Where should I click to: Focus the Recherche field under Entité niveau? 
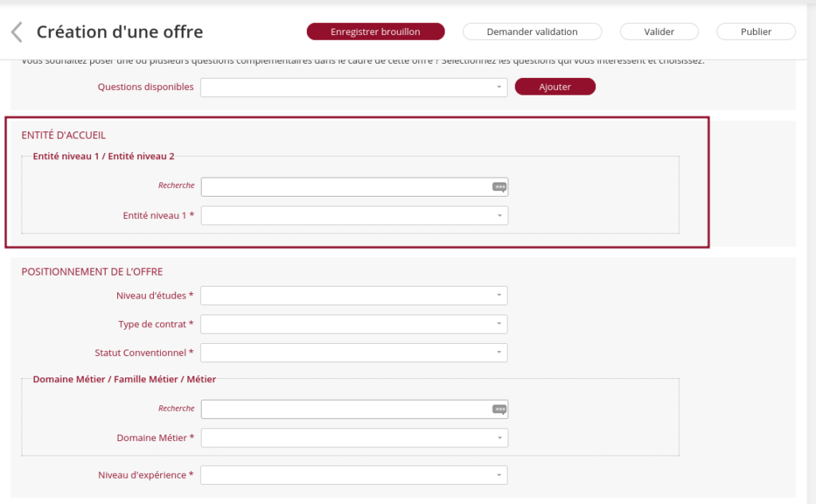click(346, 186)
